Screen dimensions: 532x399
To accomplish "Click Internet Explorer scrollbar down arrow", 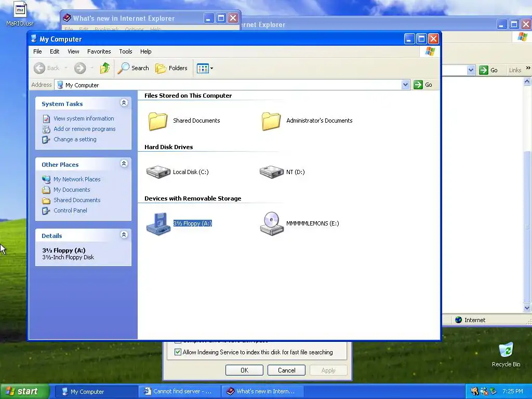I will pyautogui.click(x=527, y=308).
